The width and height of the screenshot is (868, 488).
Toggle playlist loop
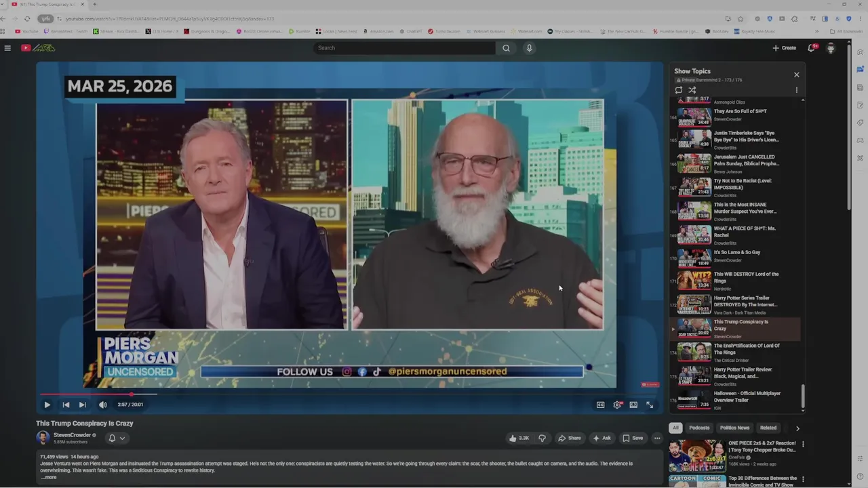click(x=679, y=90)
